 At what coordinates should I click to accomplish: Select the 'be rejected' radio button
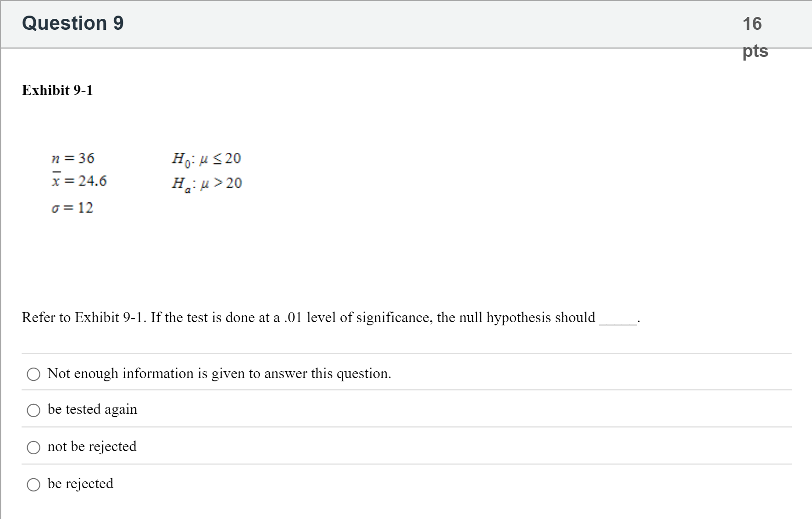click(33, 485)
